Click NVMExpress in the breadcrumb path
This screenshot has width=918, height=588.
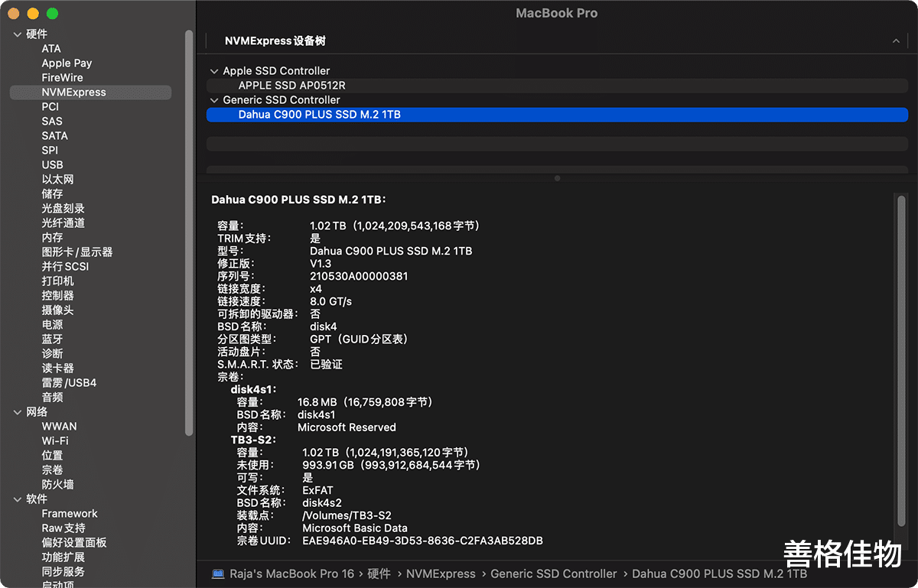(441, 573)
